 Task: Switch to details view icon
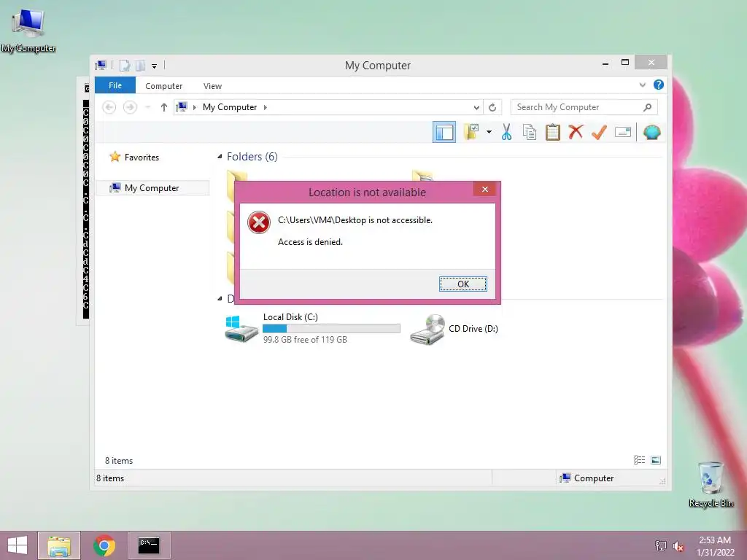[x=639, y=460]
